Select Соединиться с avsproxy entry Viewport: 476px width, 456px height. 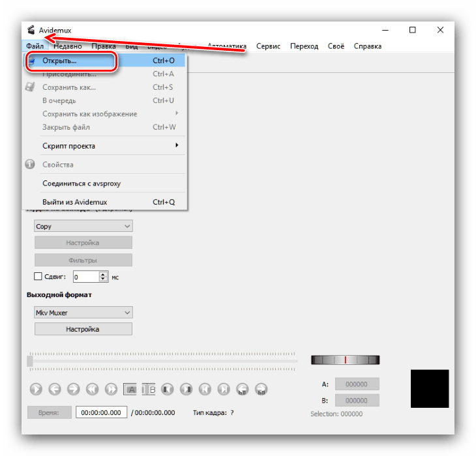[104, 184]
